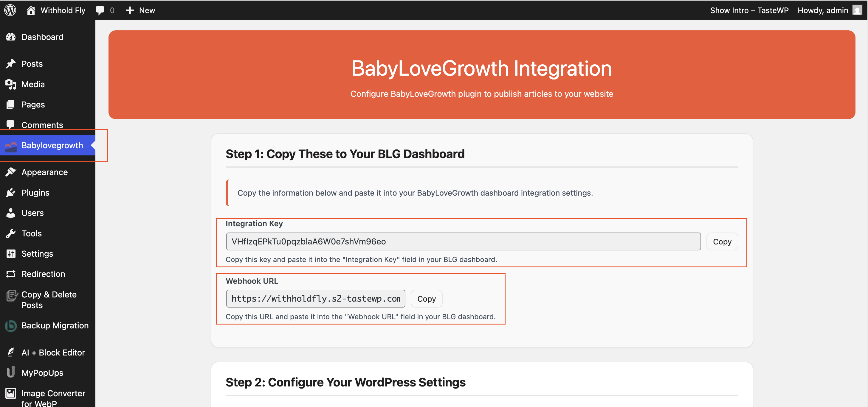Click the Media library icon
Screen dimensions: 868x407
click(11, 84)
